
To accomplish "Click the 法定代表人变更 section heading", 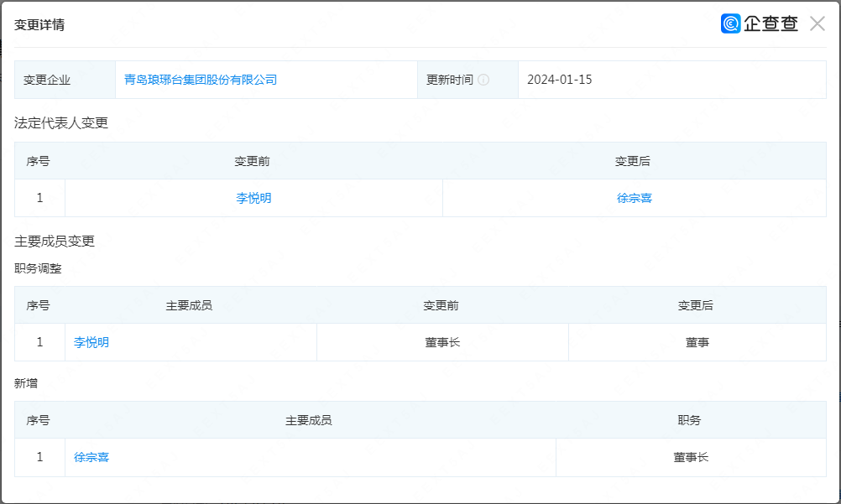I will pos(61,122).
